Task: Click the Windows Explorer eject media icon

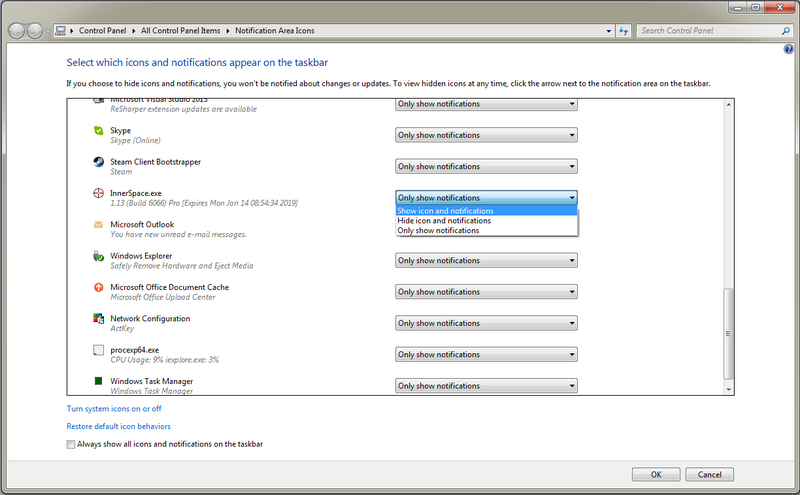Action: 98,256
